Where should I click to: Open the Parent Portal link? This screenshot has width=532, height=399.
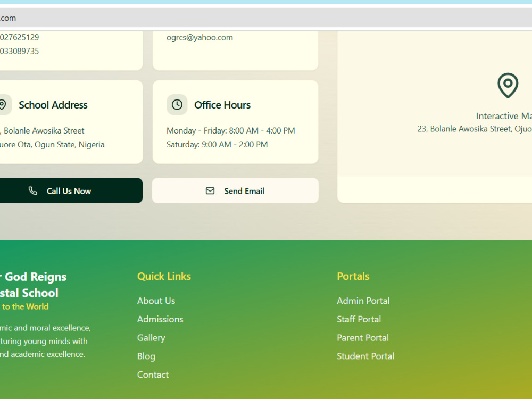pos(363,338)
